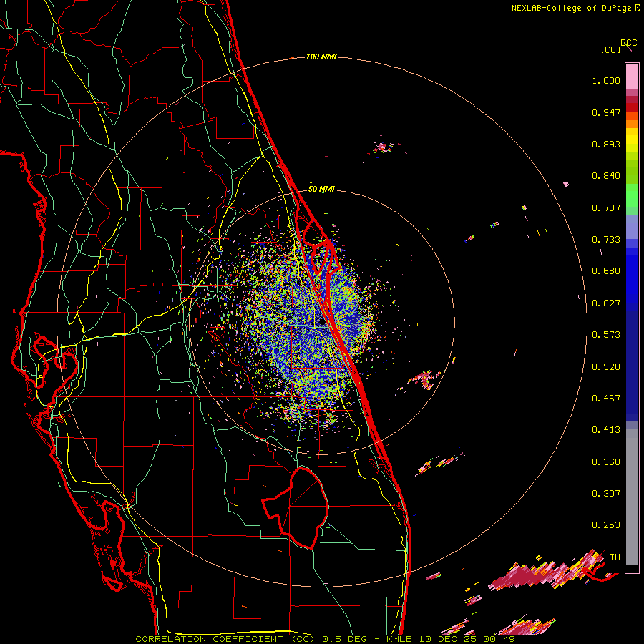
Task: Click the 0.360 scale value
Action: tap(606, 462)
